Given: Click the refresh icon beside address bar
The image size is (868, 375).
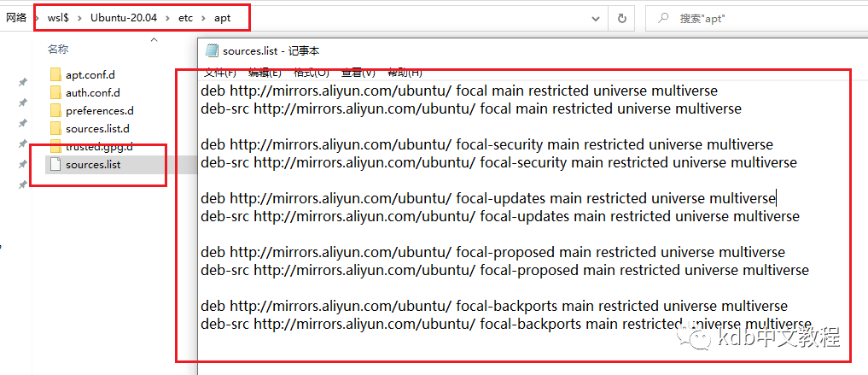Looking at the screenshot, I should (x=621, y=18).
